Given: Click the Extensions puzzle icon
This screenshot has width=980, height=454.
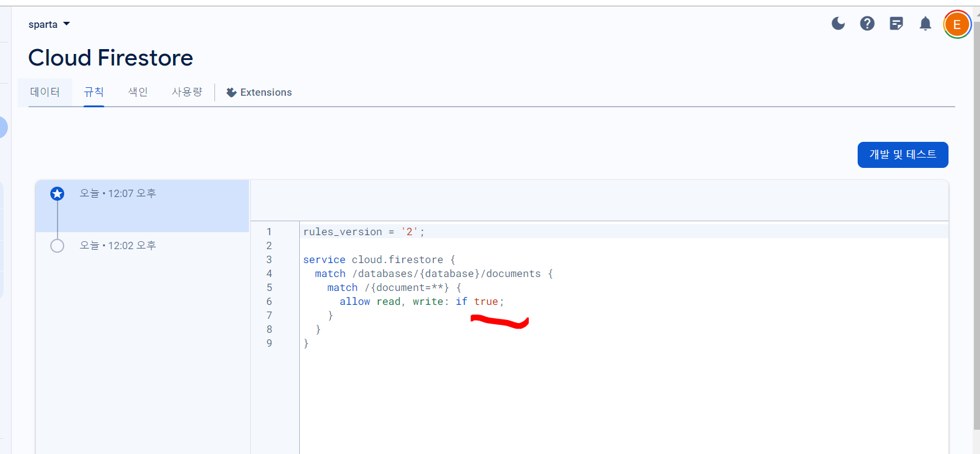Looking at the screenshot, I should point(231,92).
